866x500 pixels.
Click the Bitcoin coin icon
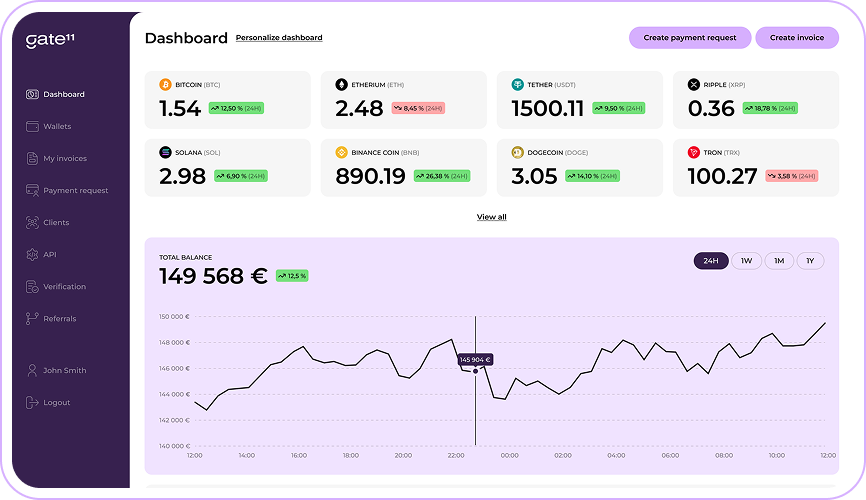[x=166, y=85]
